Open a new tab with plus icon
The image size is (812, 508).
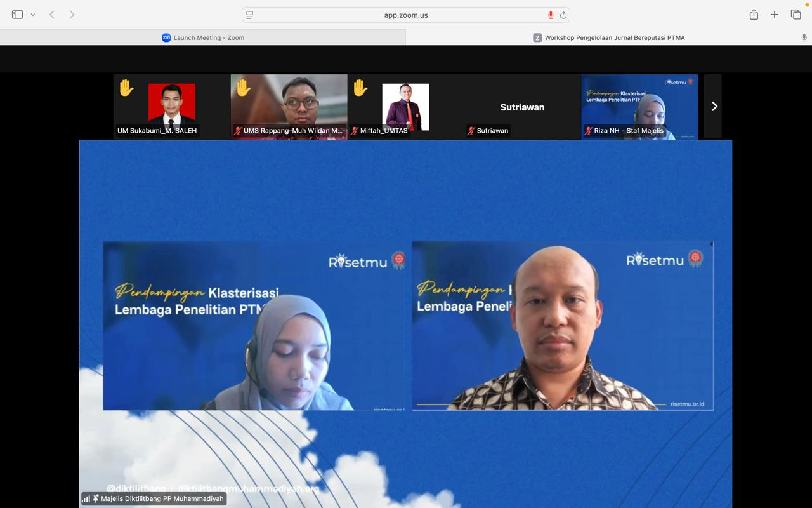point(775,15)
